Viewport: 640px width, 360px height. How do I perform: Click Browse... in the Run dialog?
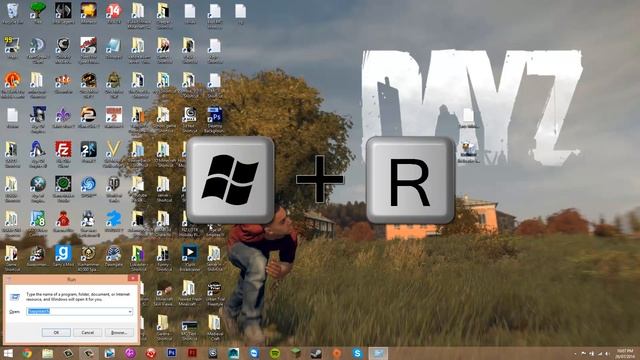tap(119, 333)
